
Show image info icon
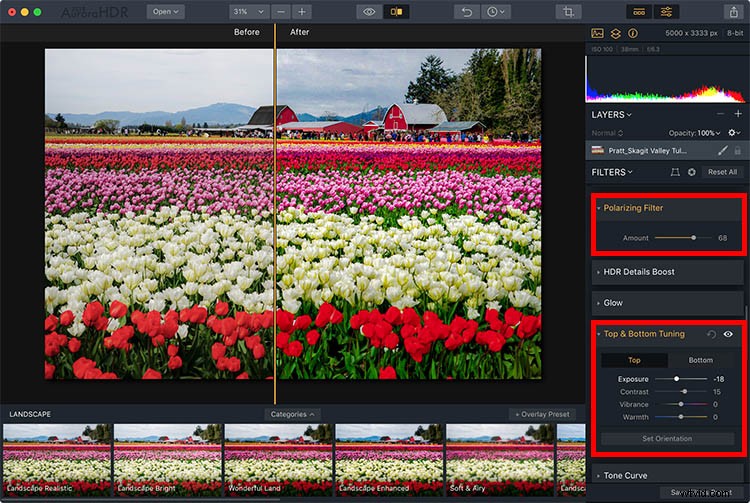point(633,33)
